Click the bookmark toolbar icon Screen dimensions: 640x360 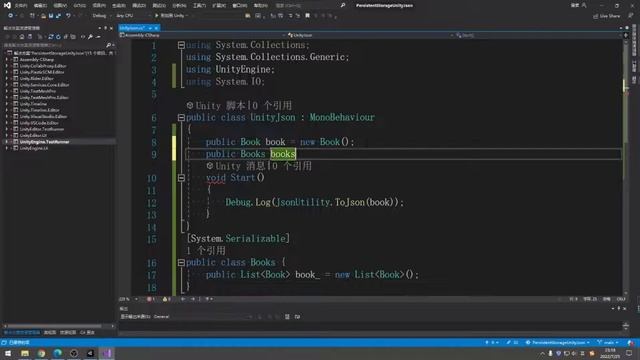coord(307,16)
